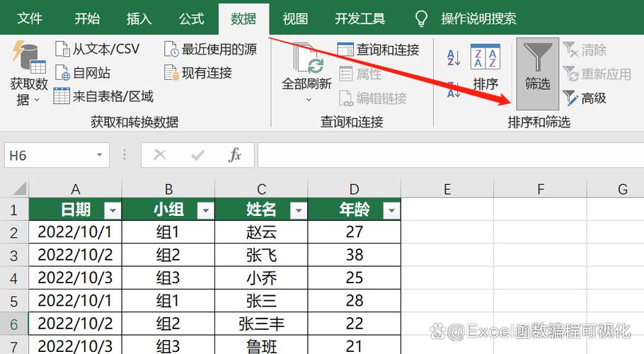This screenshot has width=644, height=354.
Task: Open the 排序 custom sort dialog
Action: tap(485, 68)
